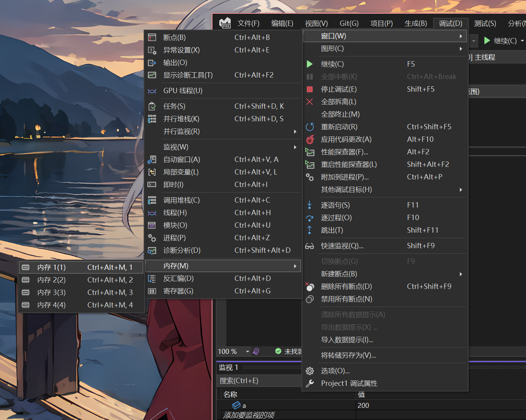Click the red Stop Debugging square icon
This screenshot has height=420, width=526.
point(310,89)
